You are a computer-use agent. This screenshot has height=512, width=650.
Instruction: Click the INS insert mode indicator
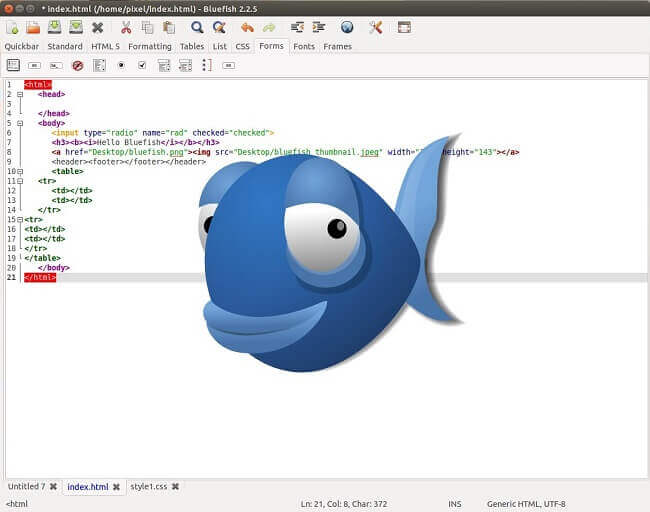[x=455, y=504]
